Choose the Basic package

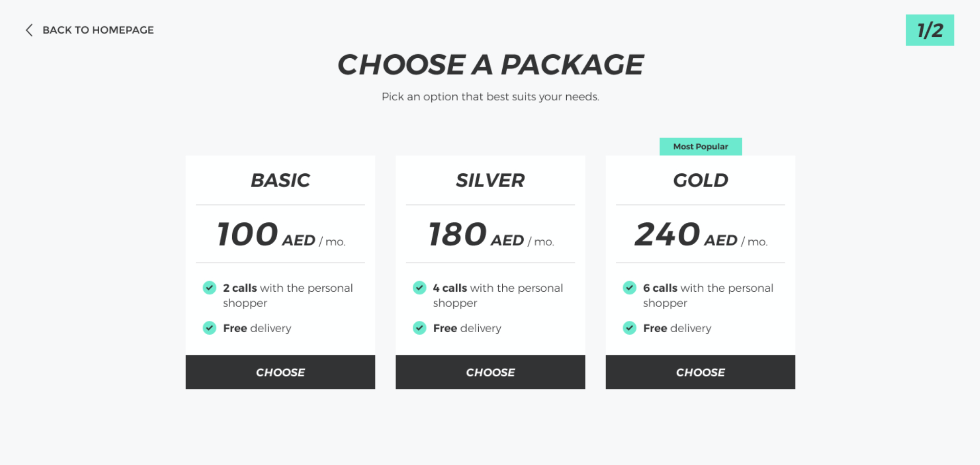280,372
